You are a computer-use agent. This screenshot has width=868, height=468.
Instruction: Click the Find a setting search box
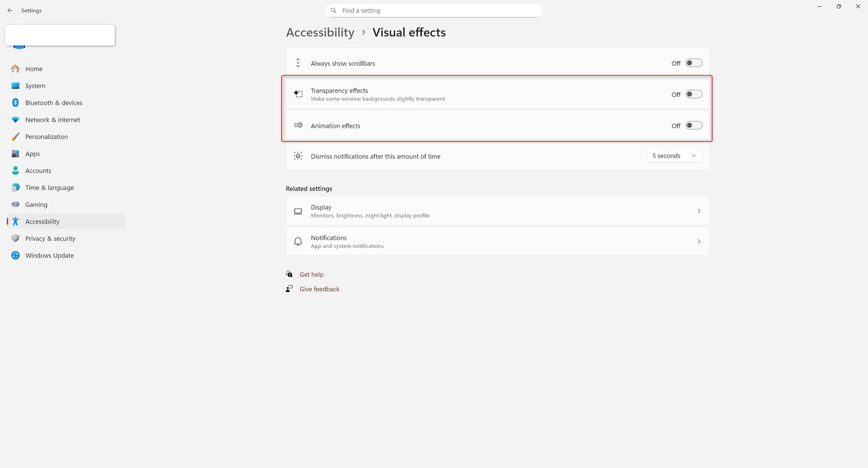coord(434,11)
